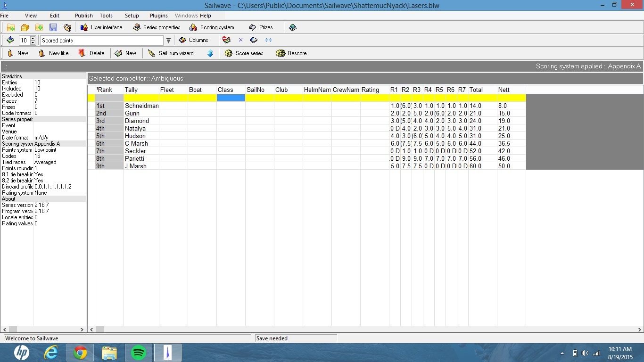Open the Publish menu
This screenshot has height=362, width=644.
click(x=83, y=16)
